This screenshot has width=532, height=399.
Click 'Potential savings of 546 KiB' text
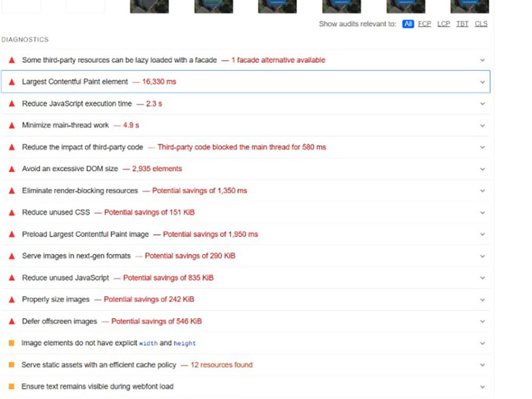tap(156, 321)
